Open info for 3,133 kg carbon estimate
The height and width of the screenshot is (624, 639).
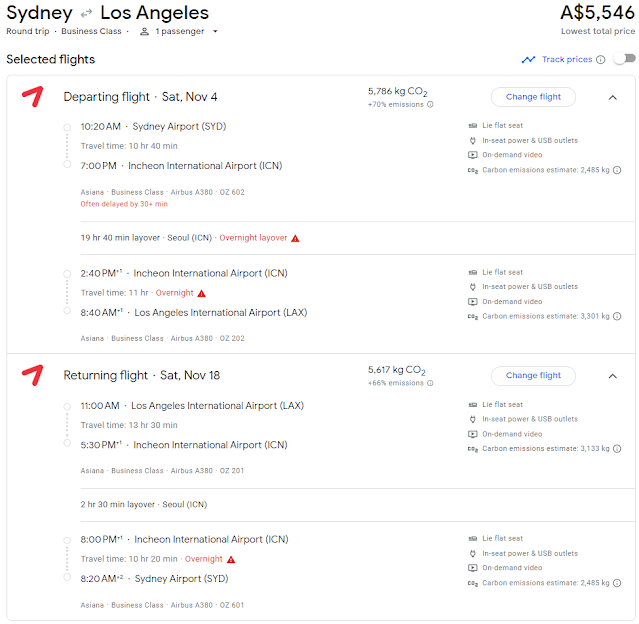[617, 449]
